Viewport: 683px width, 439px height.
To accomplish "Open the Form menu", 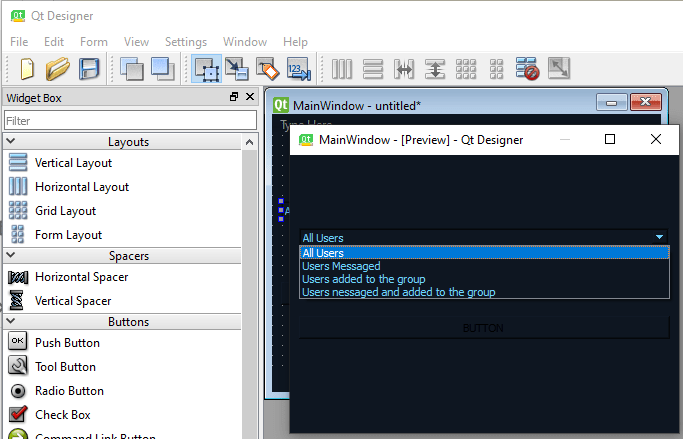I will tap(94, 42).
